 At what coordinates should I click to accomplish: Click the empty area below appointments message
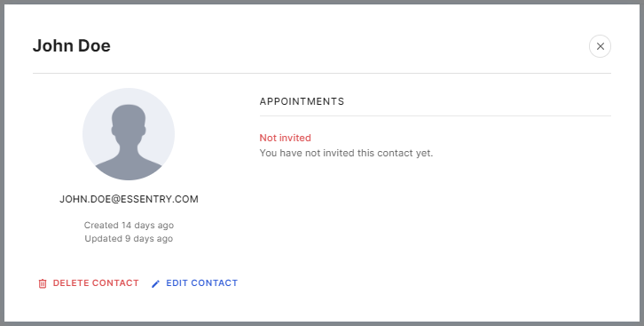(436, 230)
